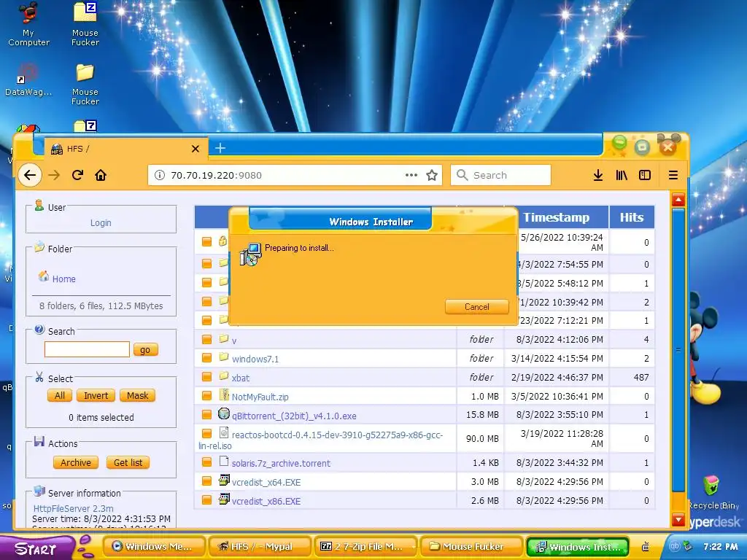Open the Recycle Bin desktop icon
Image resolution: width=747 pixels, height=560 pixels.
coord(713,492)
